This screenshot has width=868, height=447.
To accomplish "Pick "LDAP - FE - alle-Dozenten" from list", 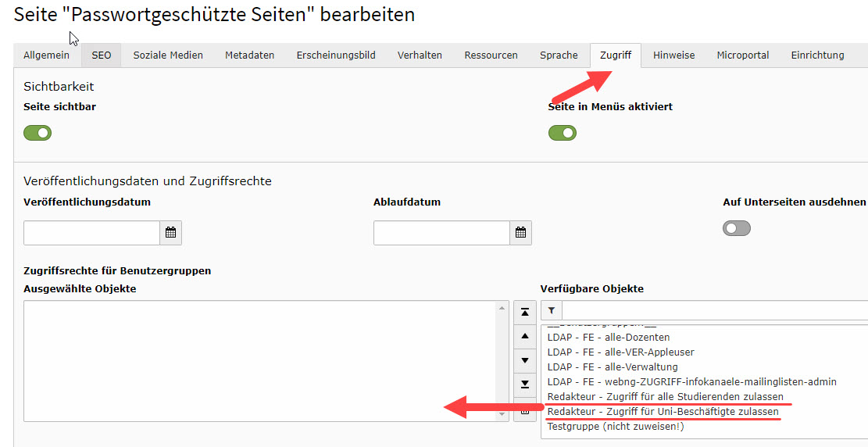I will [x=609, y=338].
